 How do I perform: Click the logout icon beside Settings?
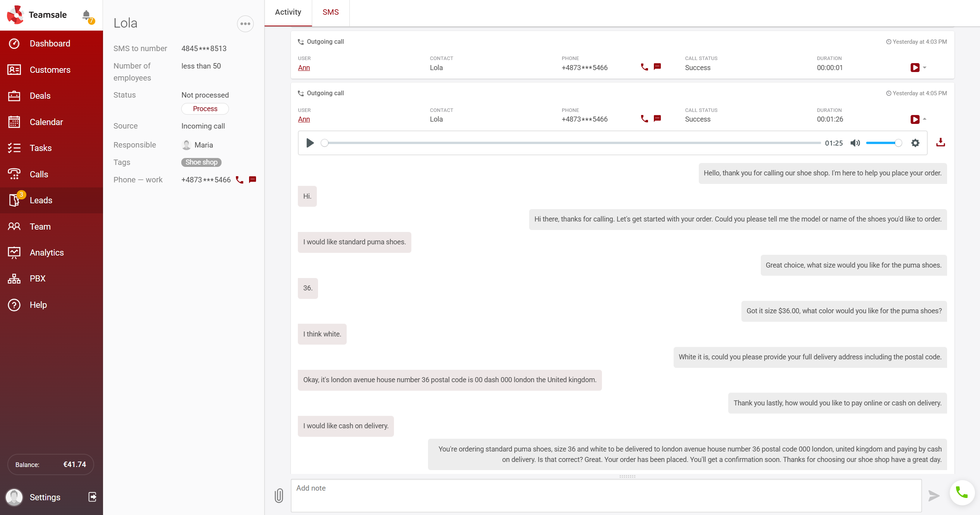click(92, 497)
